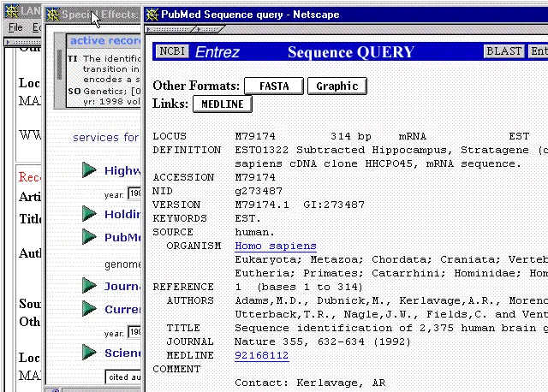548x392 pixels.
Task: Click the green arrow beside Journ... link
Action: tap(89, 285)
